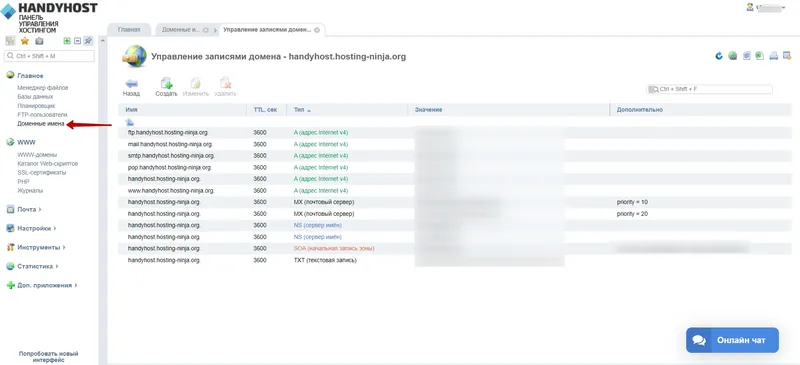Sort by the Имя column header
The height and width of the screenshot is (365, 800).
coord(183,110)
